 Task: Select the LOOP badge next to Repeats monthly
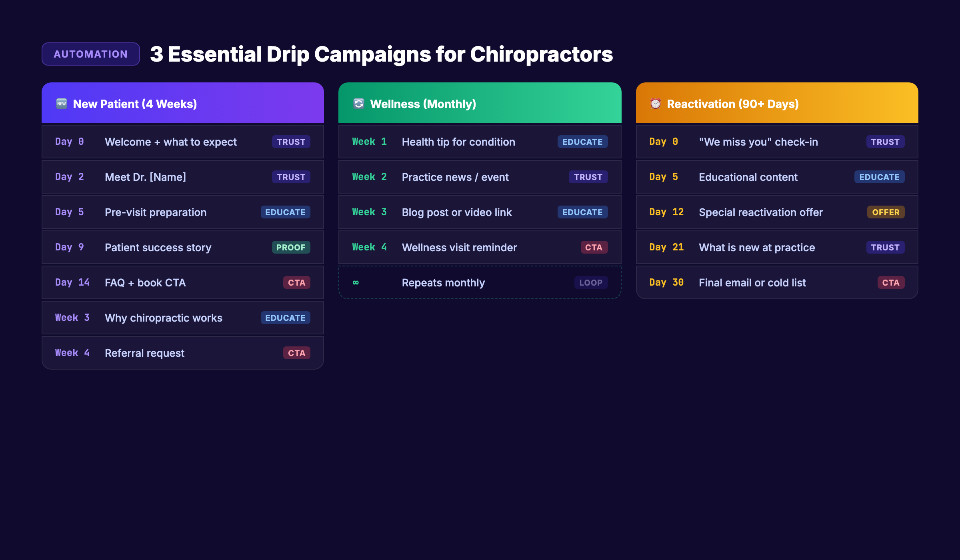click(591, 282)
